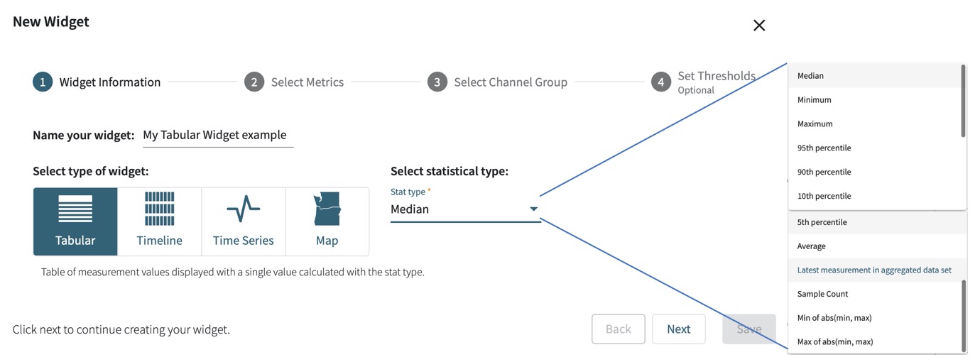Go to step 3 Select Channel Group
The width and height of the screenshot is (980, 362).
point(497,82)
